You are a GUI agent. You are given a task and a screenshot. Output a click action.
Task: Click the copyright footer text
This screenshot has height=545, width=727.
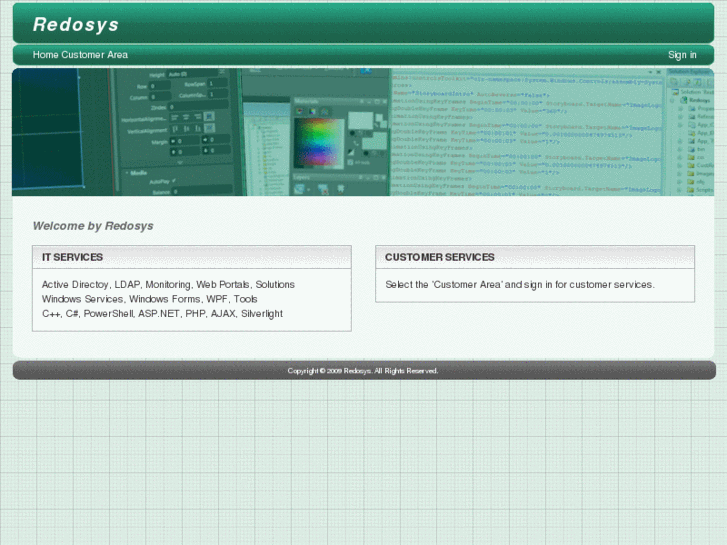pyautogui.click(x=363, y=371)
